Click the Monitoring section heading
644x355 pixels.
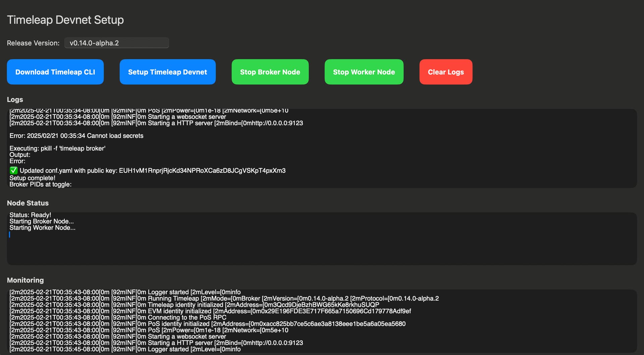(x=25, y=280)
